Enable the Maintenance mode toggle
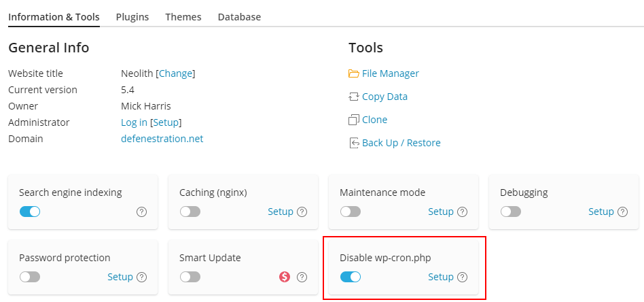The width and height of the screenshot is (644, 302). (x=351, y=212)
